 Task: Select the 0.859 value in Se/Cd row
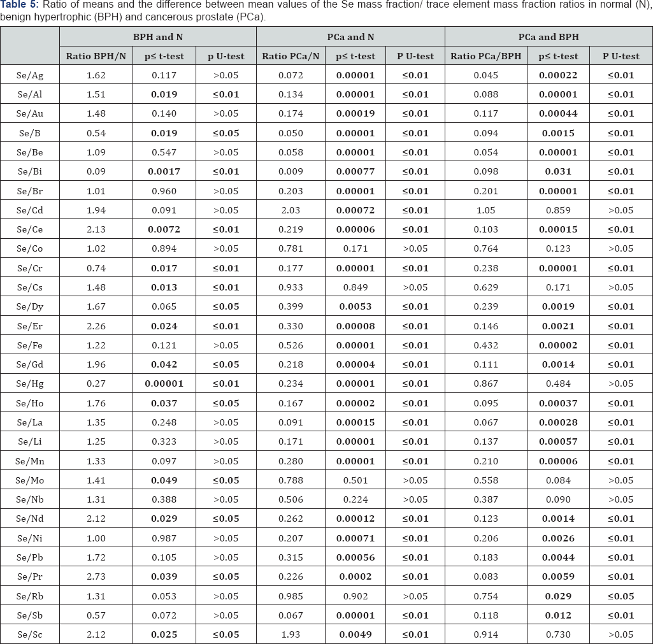tap(558, 210)
